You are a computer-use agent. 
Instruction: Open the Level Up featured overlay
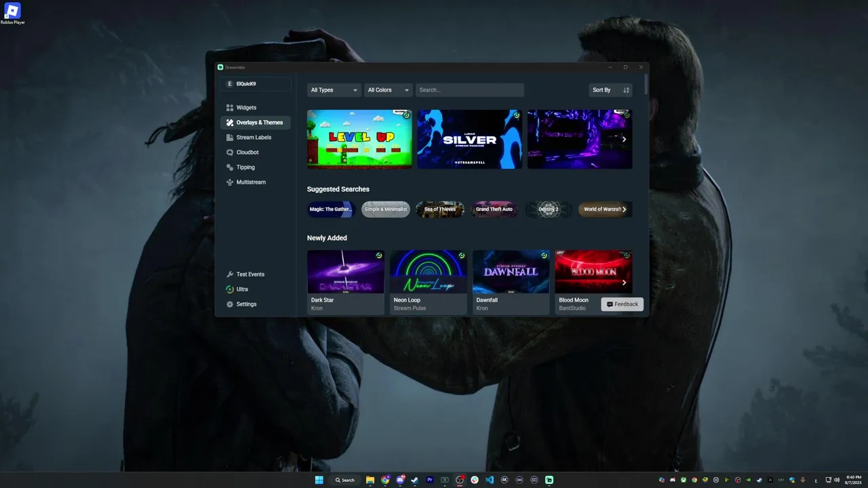(359, 139)
